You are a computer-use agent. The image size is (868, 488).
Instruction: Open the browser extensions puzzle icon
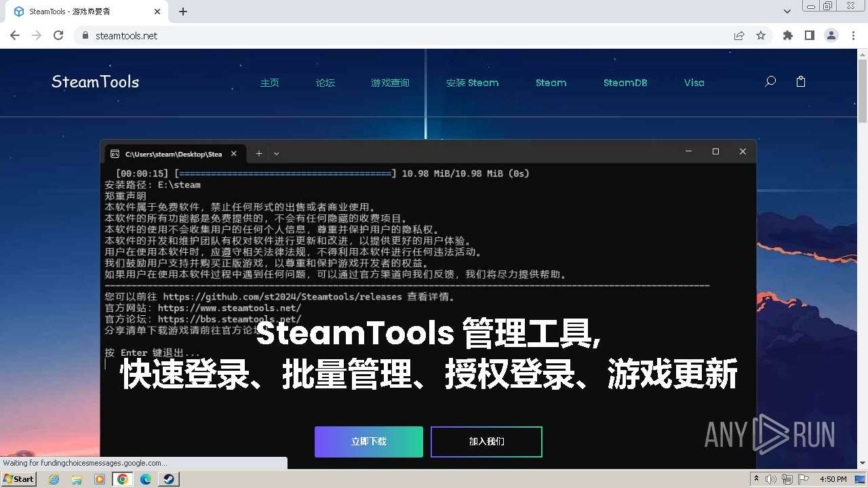788,35
